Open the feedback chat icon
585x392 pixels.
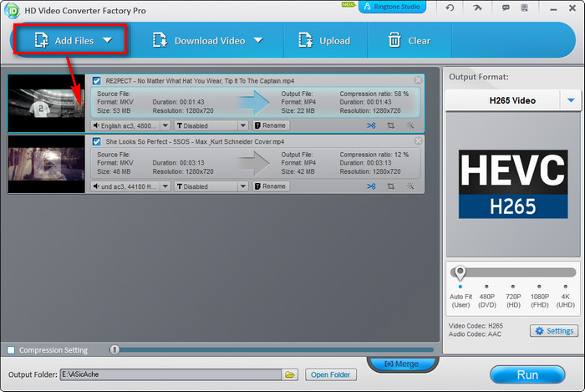(x=506, y=8)
